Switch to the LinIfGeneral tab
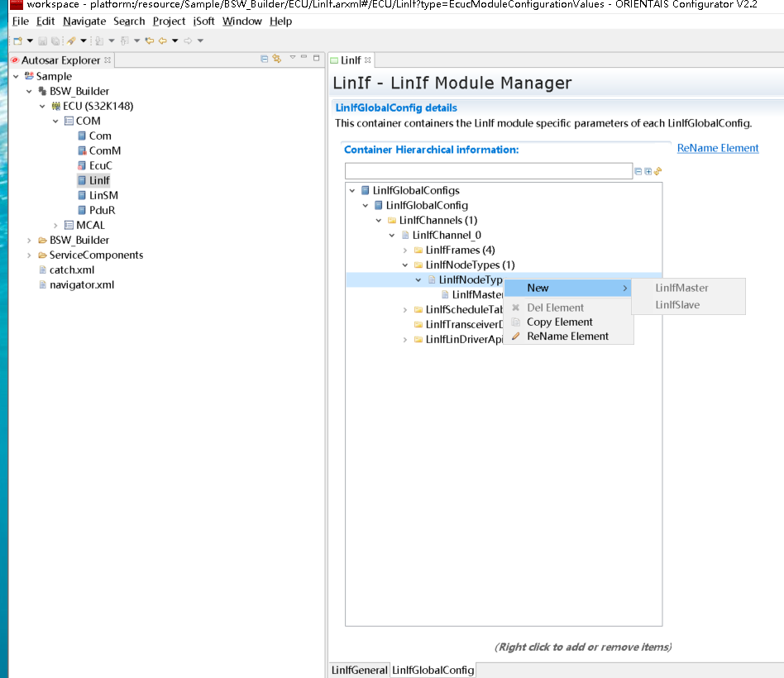This screenshot has width=784, height=678. 359,670
